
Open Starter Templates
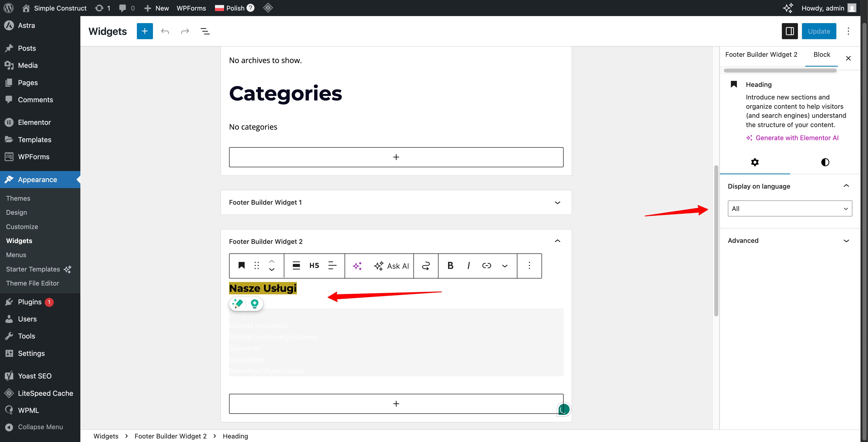(38, 269)
